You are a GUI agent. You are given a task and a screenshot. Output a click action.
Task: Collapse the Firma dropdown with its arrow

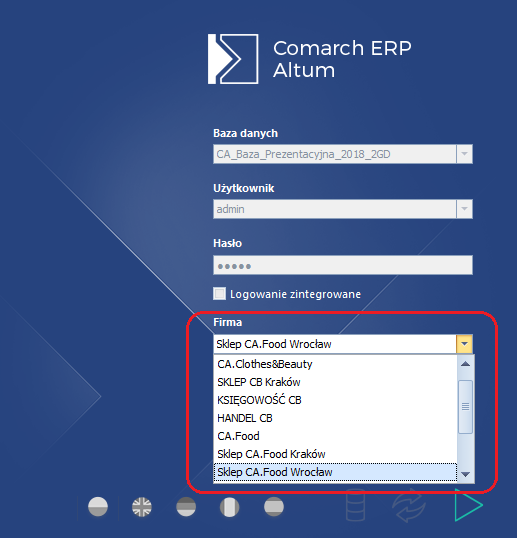tap(465, 344)
